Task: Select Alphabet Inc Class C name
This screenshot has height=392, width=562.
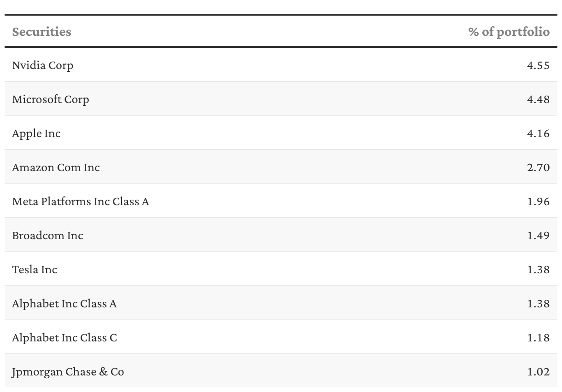Action: [64, 338]
